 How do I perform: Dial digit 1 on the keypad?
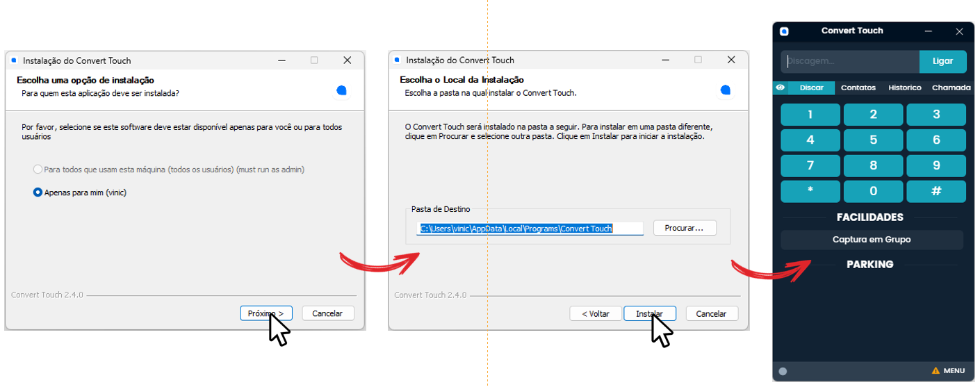pos(810,115)
